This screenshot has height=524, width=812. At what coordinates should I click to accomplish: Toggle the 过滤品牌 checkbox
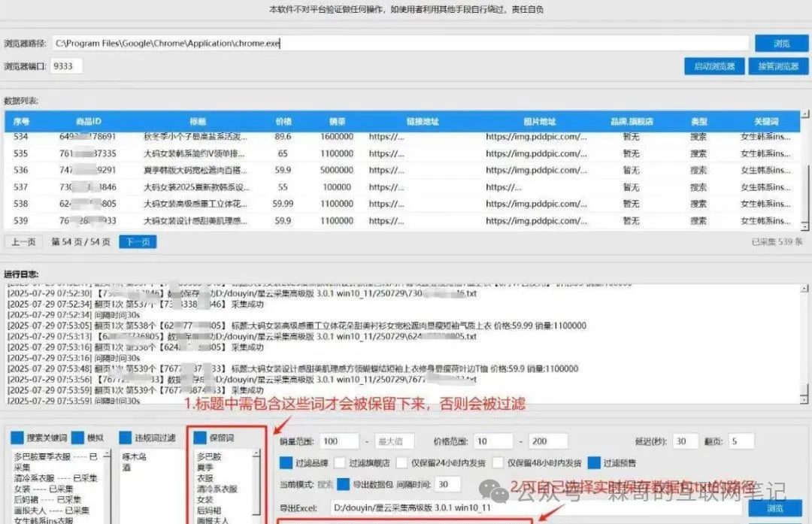point(286,463)
